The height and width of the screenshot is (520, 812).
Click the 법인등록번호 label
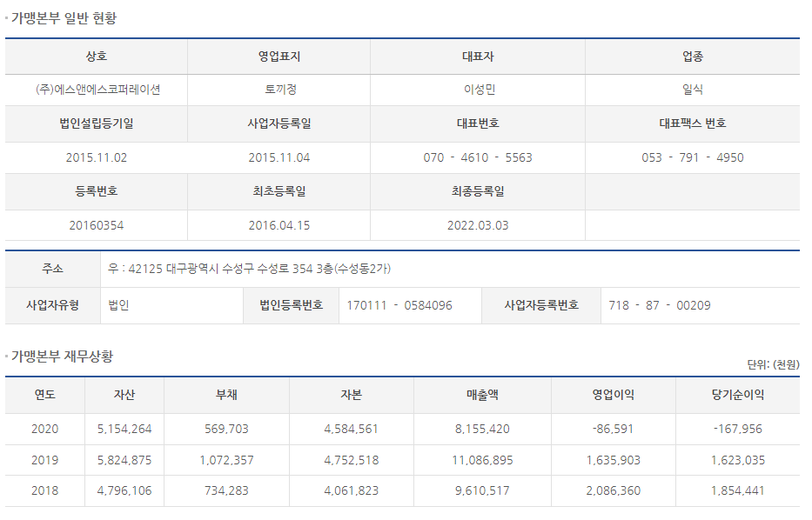coord(291,304)
